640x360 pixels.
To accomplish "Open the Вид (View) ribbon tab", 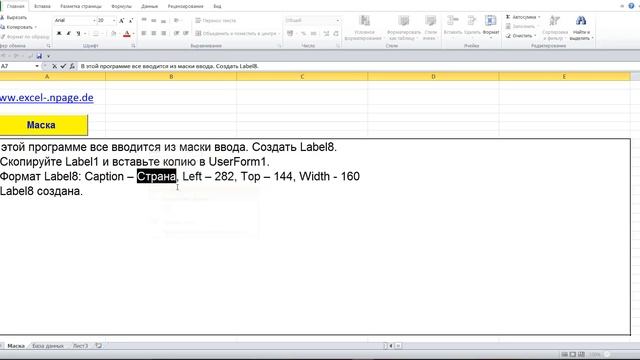I will [x=217, y=6].
